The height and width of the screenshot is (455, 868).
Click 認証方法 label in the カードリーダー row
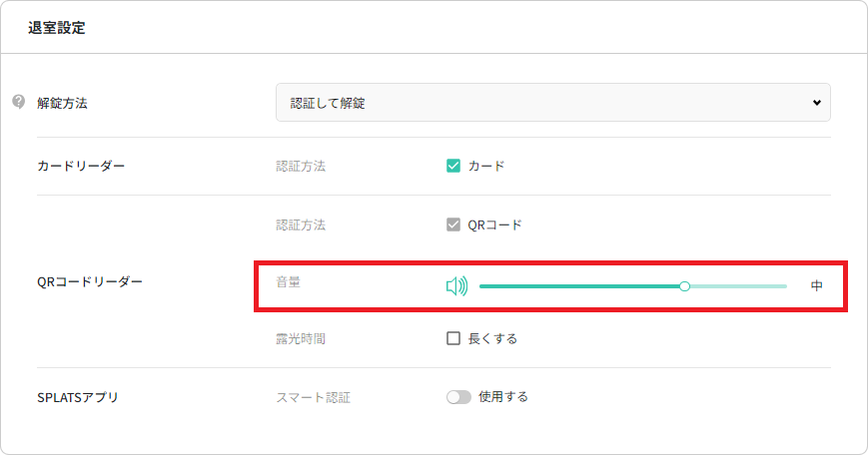pyautogui.click(x=301, y=166)
